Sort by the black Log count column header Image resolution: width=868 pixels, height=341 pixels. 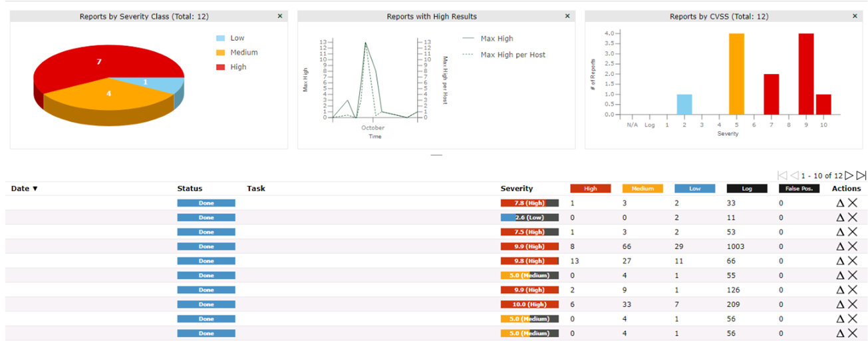point(747,188)
